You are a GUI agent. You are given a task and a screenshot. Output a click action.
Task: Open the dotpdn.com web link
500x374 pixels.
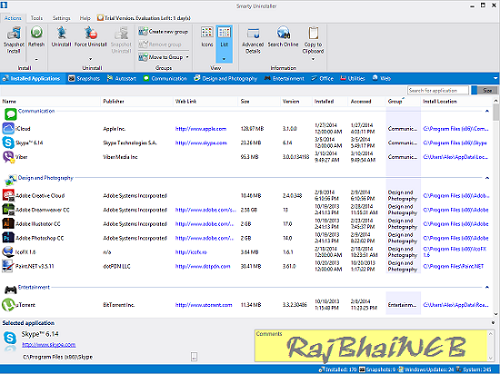pos(203,266)
